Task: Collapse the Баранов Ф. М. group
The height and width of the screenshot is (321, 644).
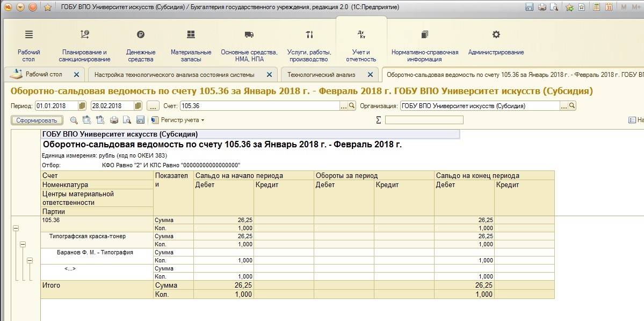Action: click(30, 261)
